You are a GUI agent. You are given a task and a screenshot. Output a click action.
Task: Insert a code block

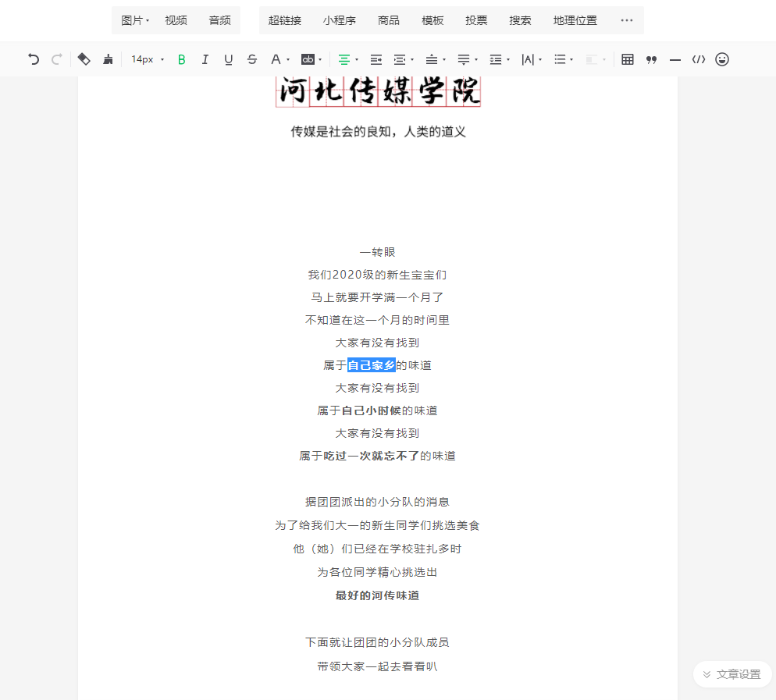click(x=698, y=59)
